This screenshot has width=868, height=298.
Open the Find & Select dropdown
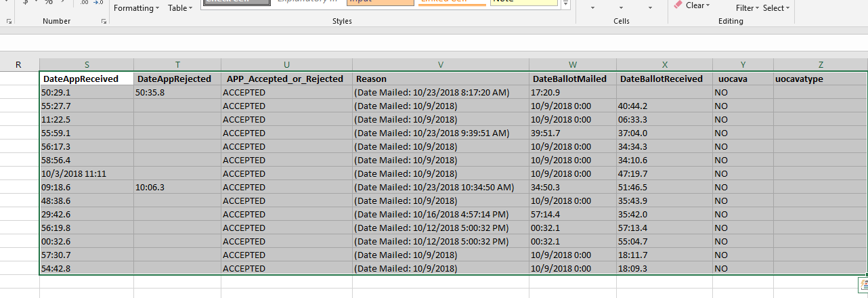pyautogui.click(x=776, y=8)
